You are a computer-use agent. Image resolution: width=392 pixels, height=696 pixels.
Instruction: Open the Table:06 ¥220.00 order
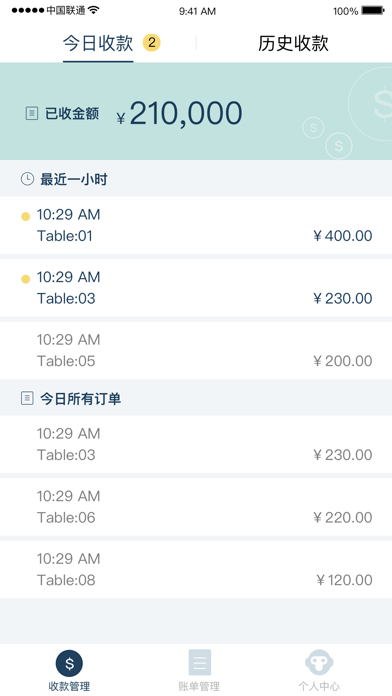coord(196,506)
